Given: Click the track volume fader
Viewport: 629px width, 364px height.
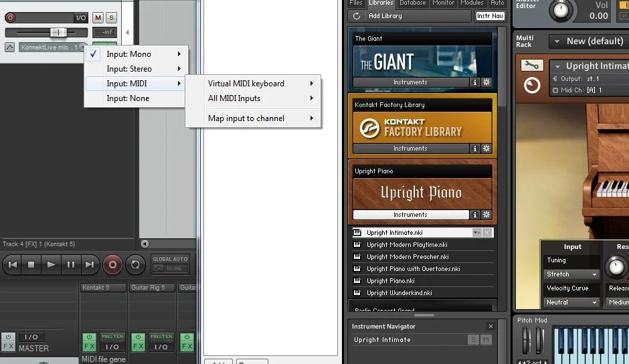Looking at the screenshot, I should click(x=59, y=32).
